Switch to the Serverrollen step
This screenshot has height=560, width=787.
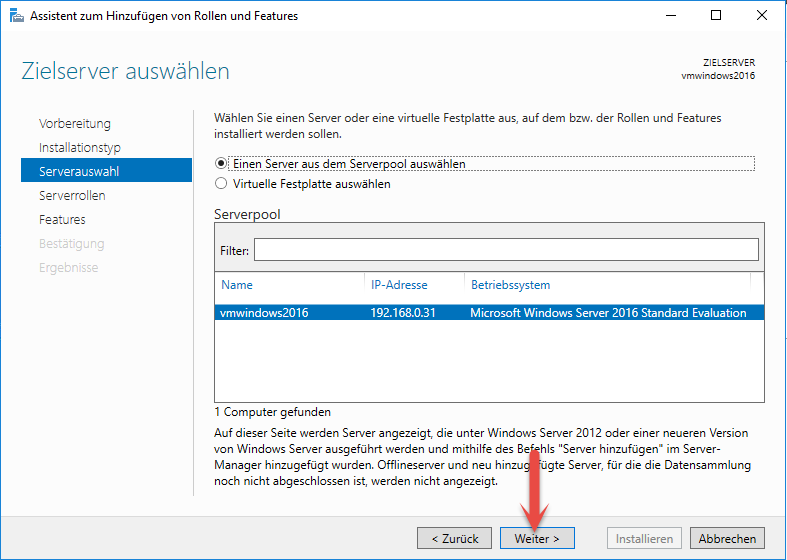tap(72, 196)
